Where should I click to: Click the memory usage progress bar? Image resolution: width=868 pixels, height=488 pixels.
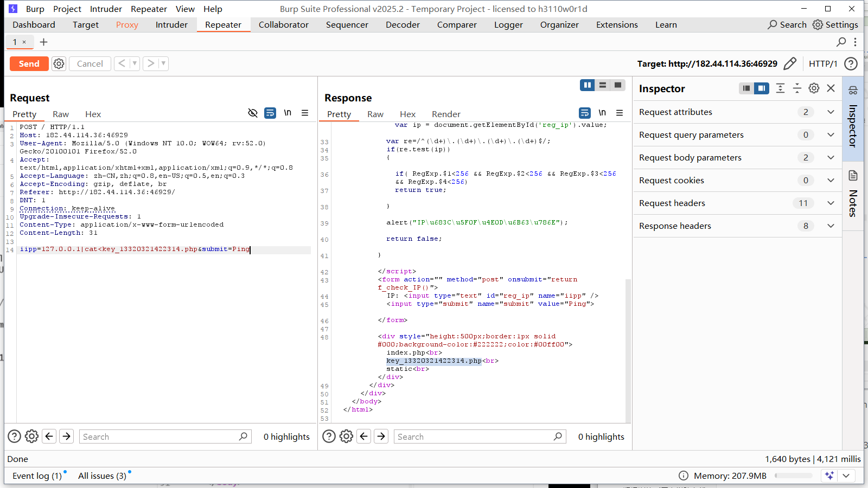(794, 476)
